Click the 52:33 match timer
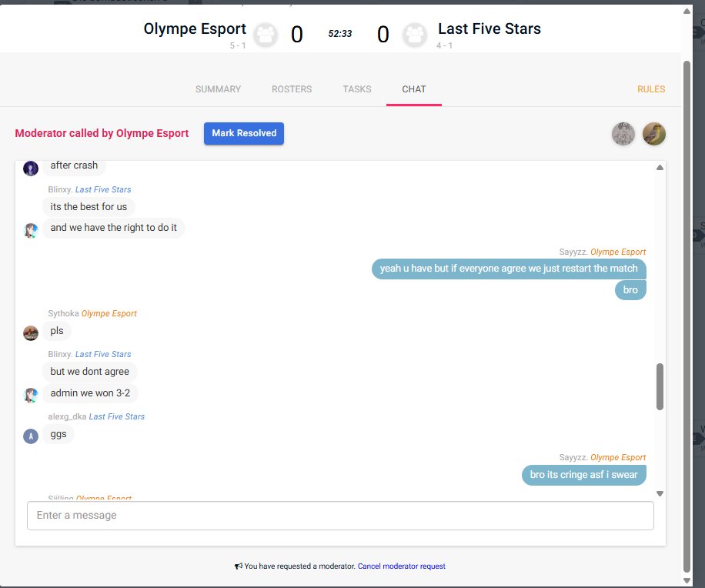705x588 pixels. tap(340, 34)
